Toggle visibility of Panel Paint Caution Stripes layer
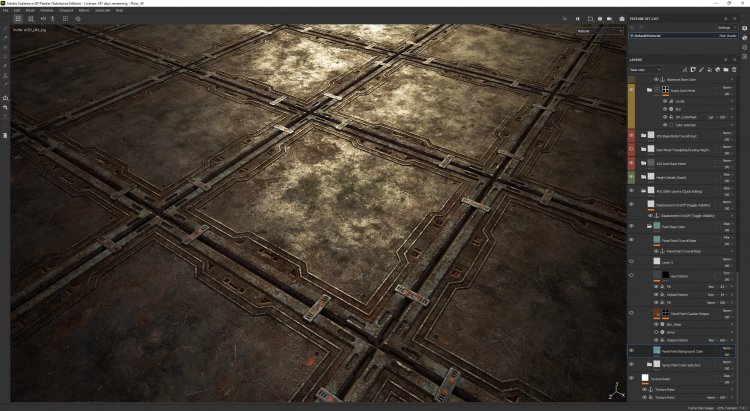Viewport: 750px width, 411px height. click(x=631, y=313)
